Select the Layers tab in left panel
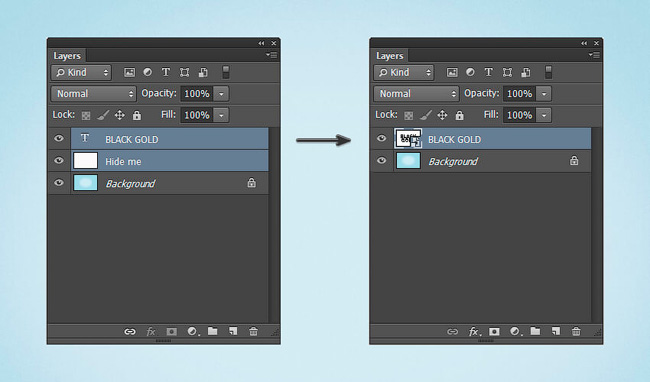Viewport: 650px width, 382px height. [67, 56]
